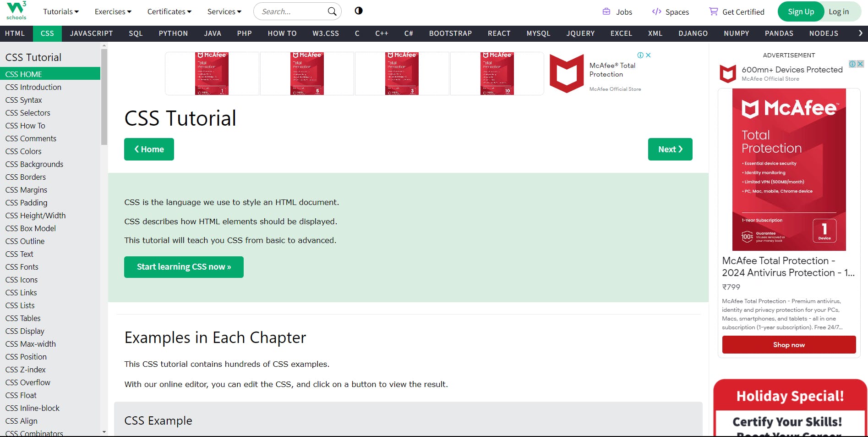
Task: Open the SQL topic tab
Action: [x=136, y=33]
